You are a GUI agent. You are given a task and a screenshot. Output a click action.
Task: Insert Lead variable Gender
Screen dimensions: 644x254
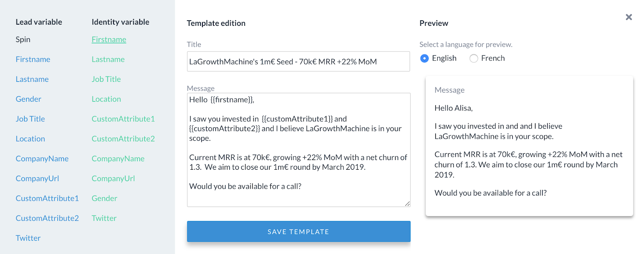[x=29, y=99]
